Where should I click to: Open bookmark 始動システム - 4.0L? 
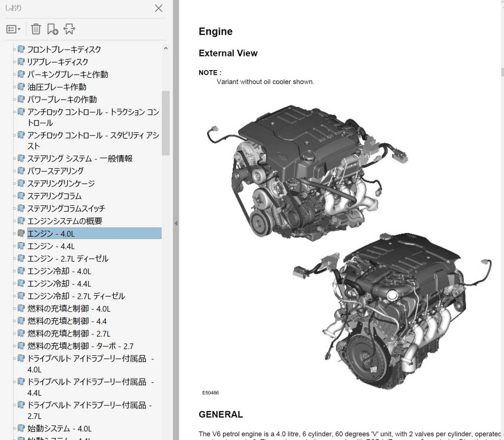click(60, 429)
